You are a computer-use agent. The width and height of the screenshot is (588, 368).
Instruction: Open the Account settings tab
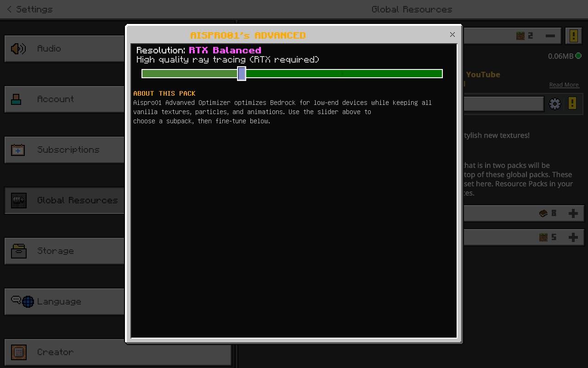click(64, 99)
